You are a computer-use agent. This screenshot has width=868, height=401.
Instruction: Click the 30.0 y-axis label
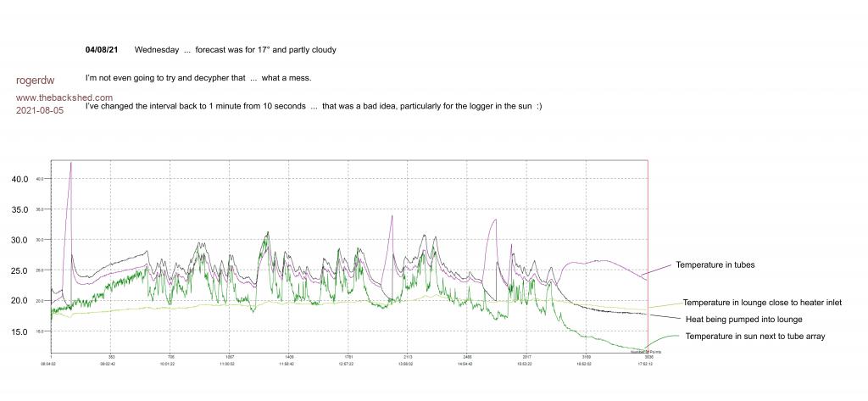point(19,240)
